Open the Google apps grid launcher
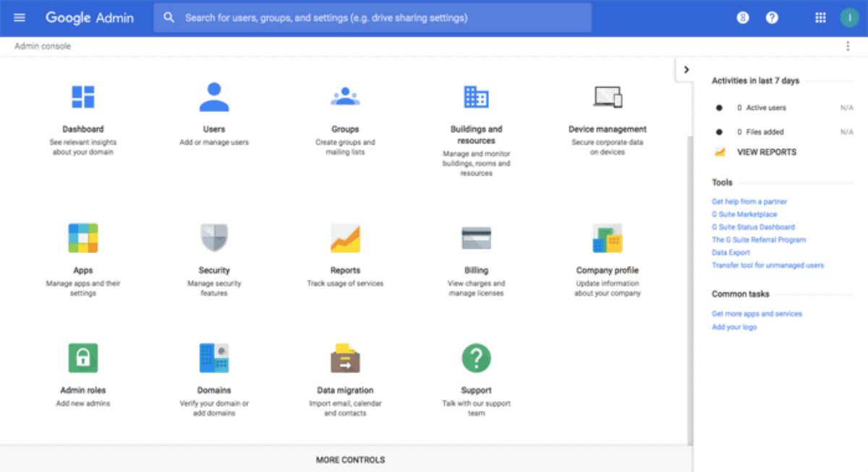The height and width of the screenshot is (472, 868). (x=820, y=17)
